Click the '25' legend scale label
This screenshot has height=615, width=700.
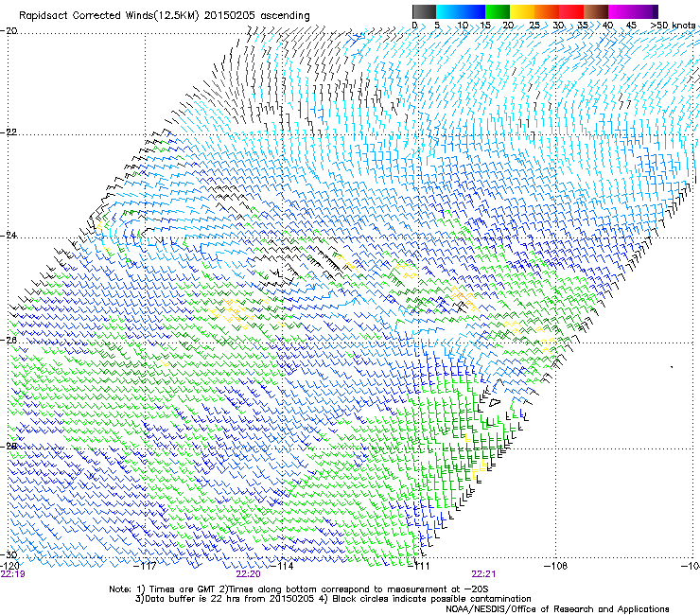(x=534, y=26)
